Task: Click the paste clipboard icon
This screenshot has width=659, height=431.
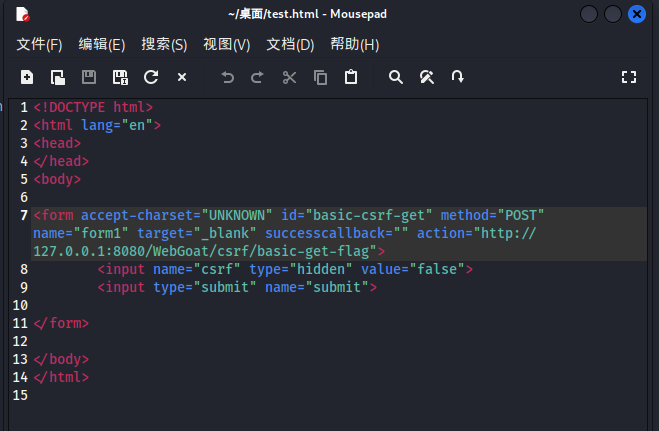Action: 351,77
